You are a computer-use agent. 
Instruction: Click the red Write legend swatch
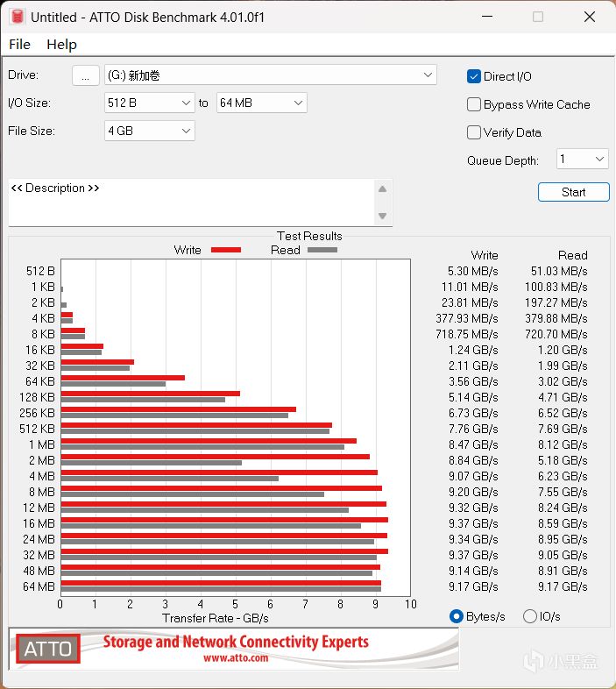pyautogui.click(x=226, y=250)
